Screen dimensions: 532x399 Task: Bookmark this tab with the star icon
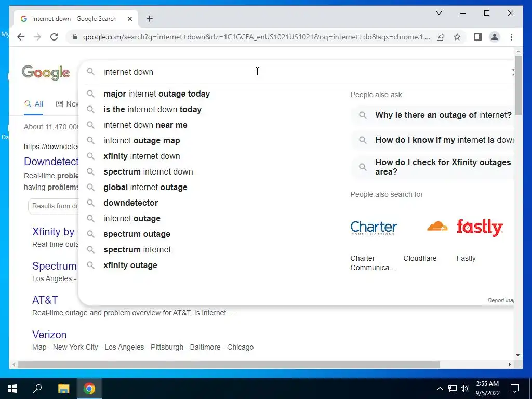[457, 37]
